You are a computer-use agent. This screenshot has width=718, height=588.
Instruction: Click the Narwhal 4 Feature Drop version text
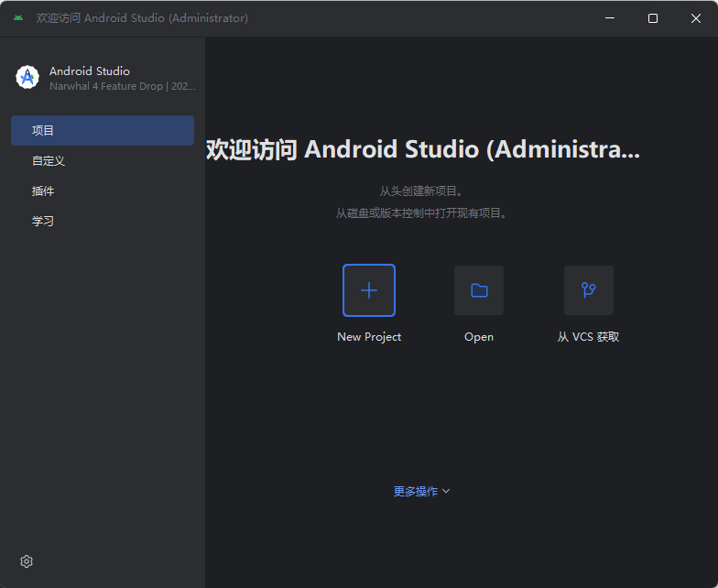[122, 86]
